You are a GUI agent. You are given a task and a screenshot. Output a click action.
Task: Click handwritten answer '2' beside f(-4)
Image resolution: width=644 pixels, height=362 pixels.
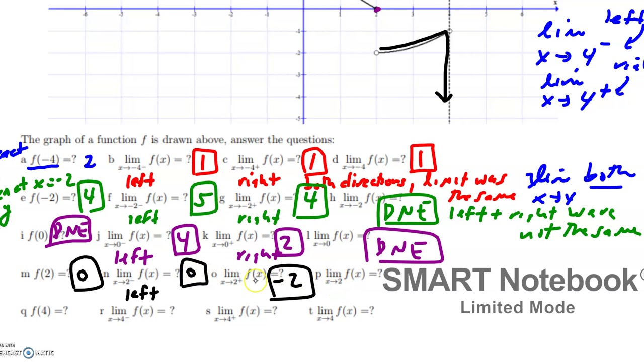coord(90,161)
